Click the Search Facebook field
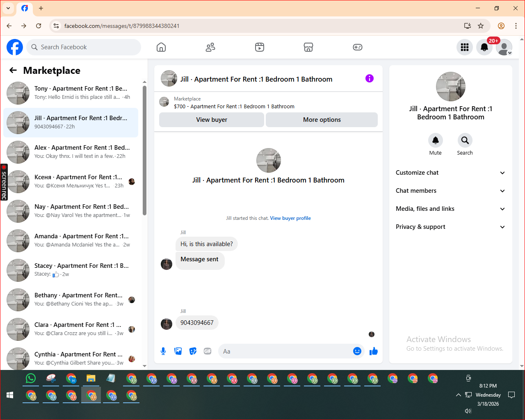 tap(84, 47)
